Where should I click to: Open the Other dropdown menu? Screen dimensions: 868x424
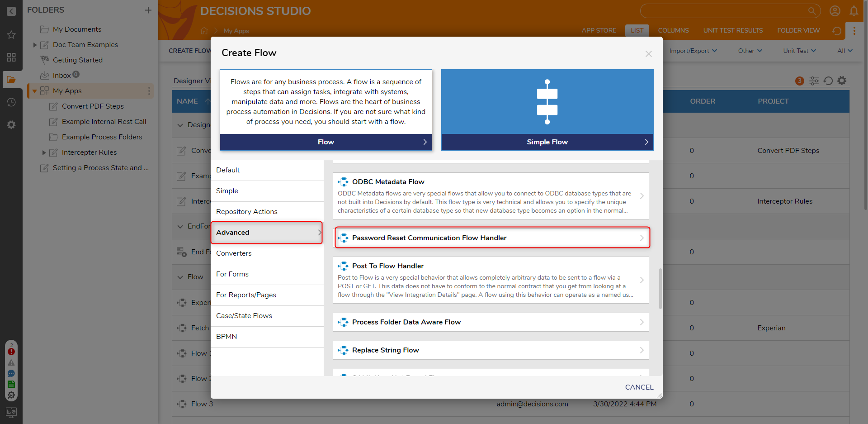[x=750, y=51]
